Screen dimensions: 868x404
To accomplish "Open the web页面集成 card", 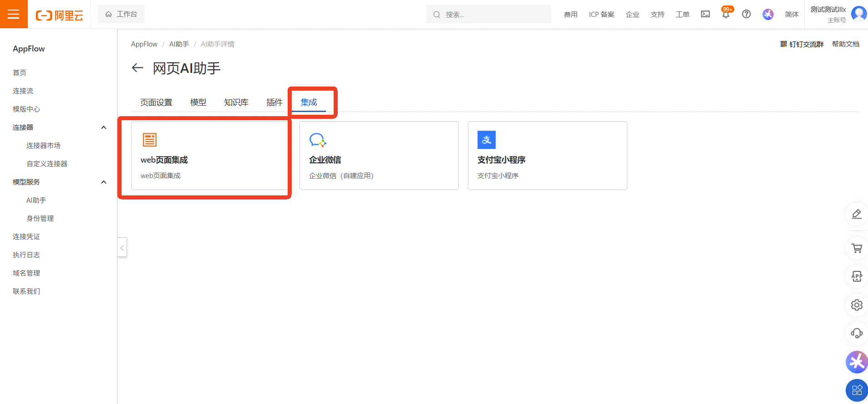I will pos(211,155).
